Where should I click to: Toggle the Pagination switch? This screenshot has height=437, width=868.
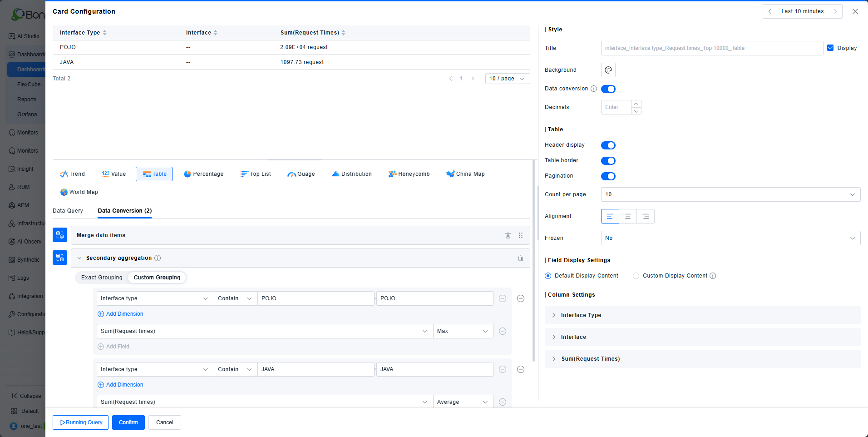point(608,176)
